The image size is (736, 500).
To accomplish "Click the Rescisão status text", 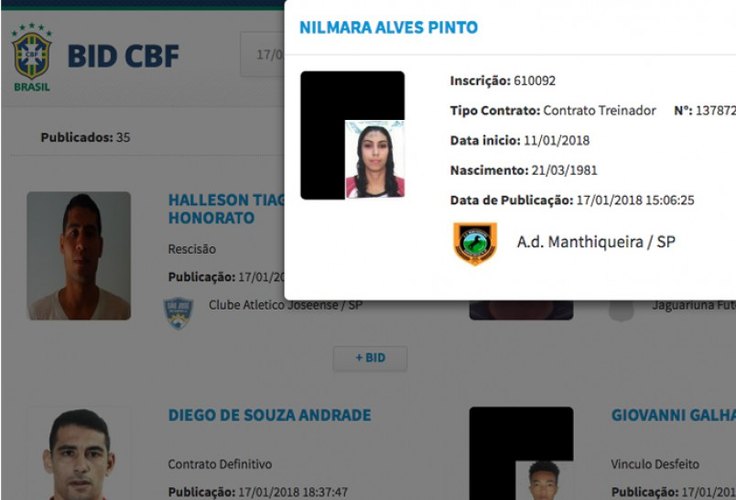I will click(192, 249).
